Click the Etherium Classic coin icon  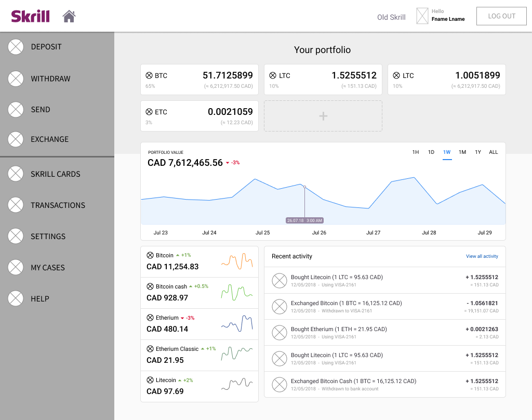click(150, 349)
